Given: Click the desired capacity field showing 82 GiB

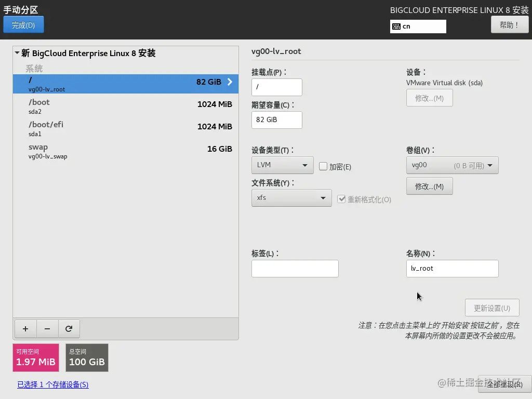Looking at the screenshot, I should point(277,120).
